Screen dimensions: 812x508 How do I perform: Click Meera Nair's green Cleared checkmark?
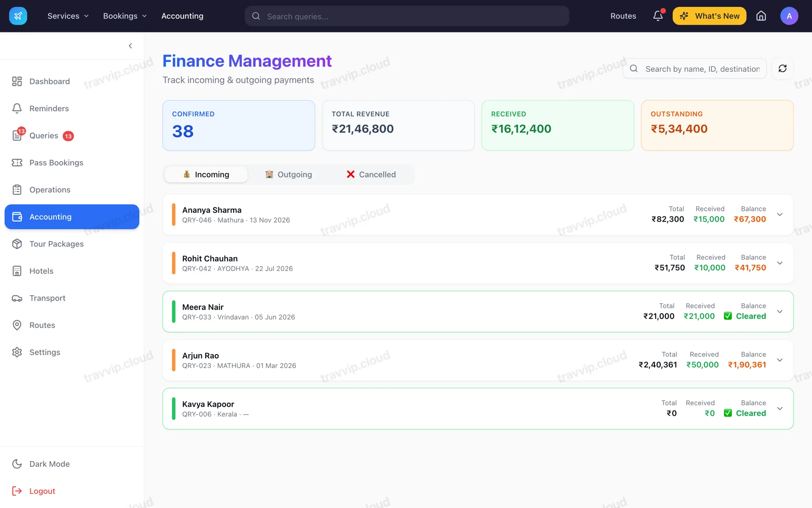tap(728, 316)
